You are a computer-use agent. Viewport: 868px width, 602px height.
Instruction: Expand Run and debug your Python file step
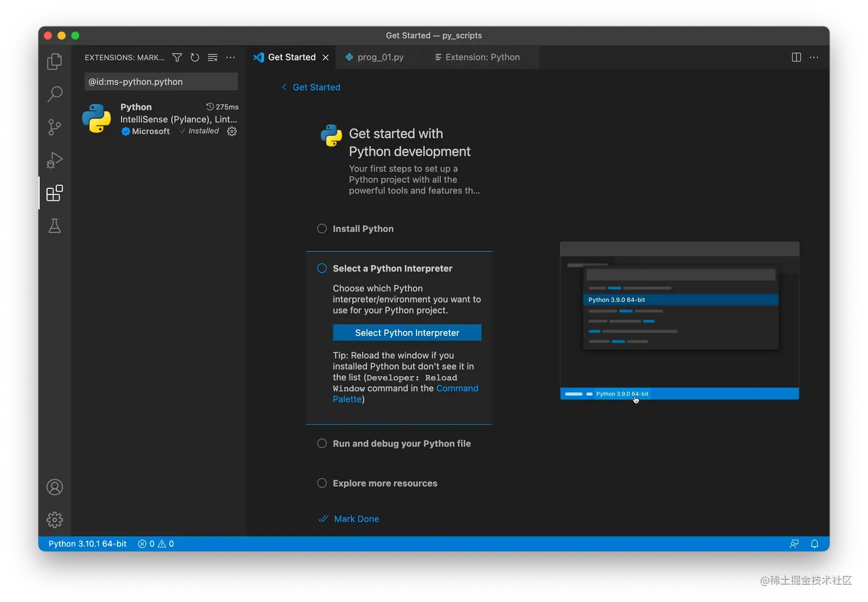pyautogui.click(x=402, y=444)
